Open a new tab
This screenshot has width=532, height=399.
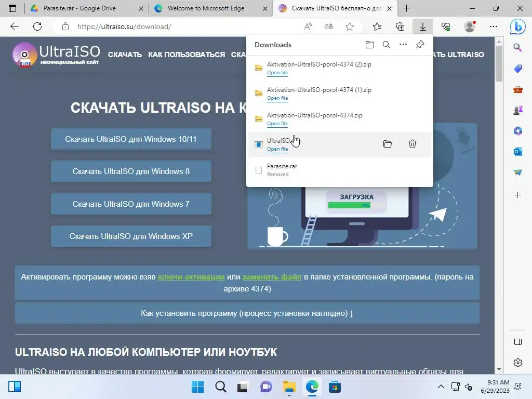(x=406, y=8)
